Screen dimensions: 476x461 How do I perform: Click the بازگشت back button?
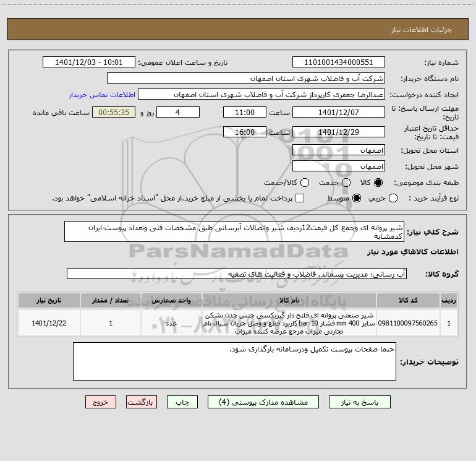pos(142,402)
